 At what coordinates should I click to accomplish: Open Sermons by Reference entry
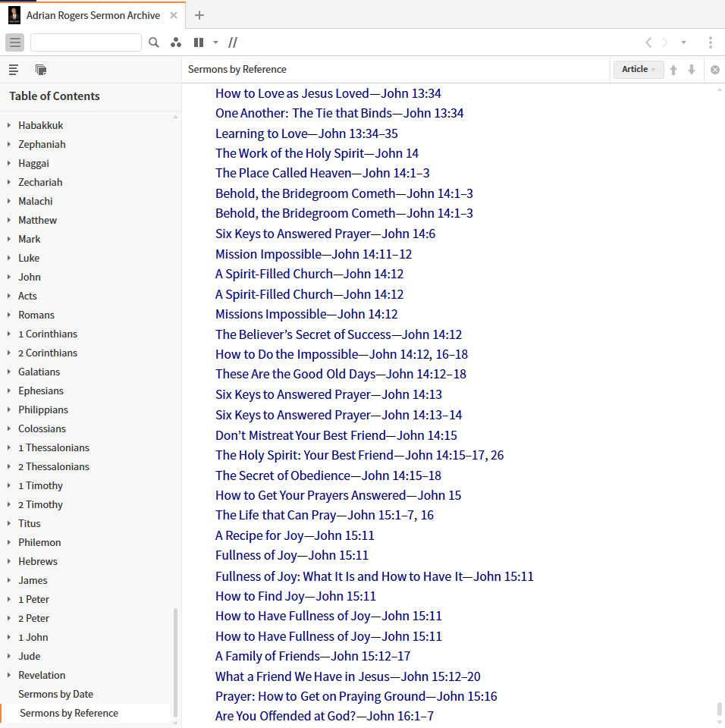(69, 713)
